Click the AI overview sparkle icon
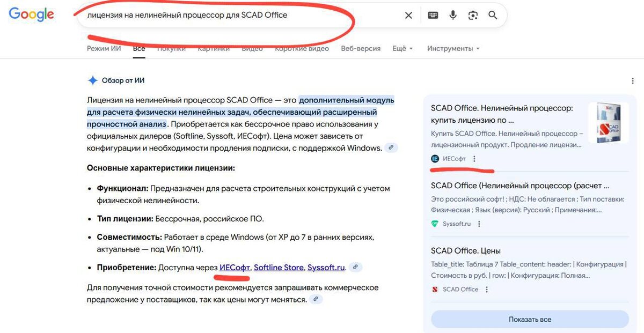Image resolution: width=644 pixels, height=333 pixels. click(x=92, y=80)
